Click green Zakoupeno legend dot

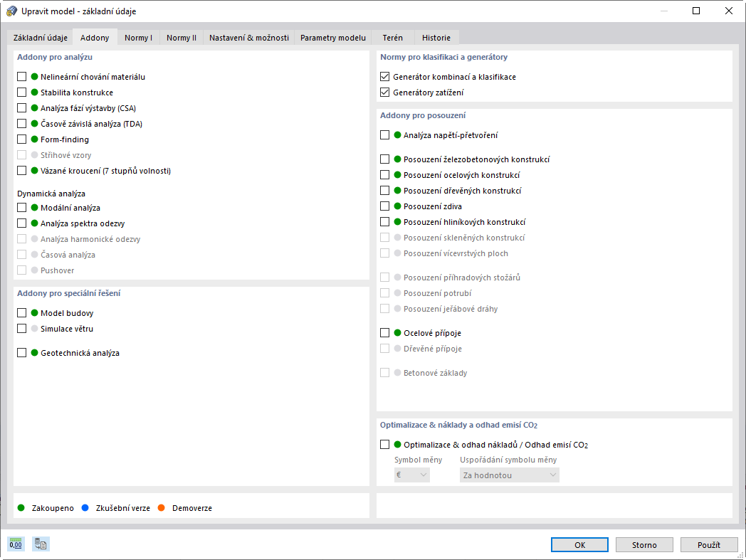pos(21,508)
